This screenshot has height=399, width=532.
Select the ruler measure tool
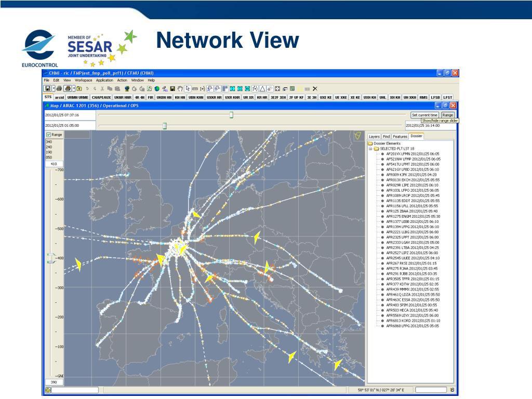[195, 88]
